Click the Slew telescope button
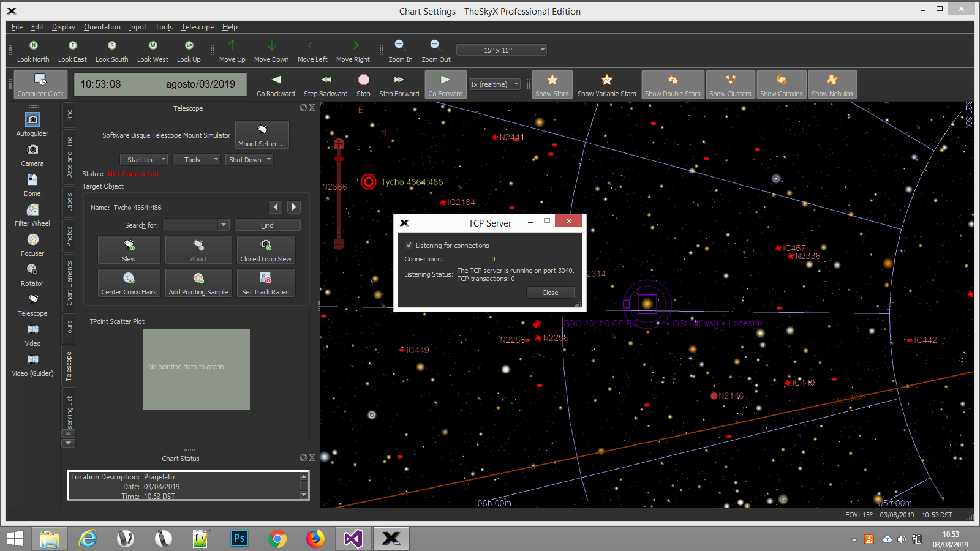This screenshot has width=980, height=551. click(x=129, y=250)
